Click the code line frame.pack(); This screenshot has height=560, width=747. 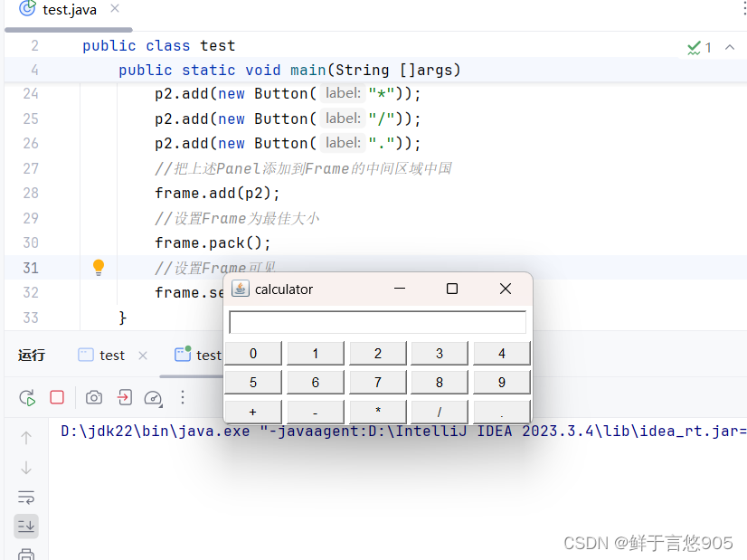point(213,243)
